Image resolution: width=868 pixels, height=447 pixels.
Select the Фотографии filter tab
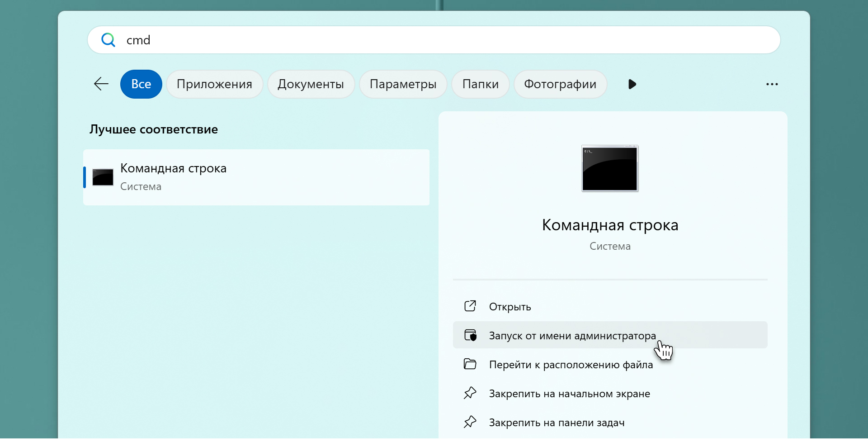pyautogui.click(x=560, y=84)
